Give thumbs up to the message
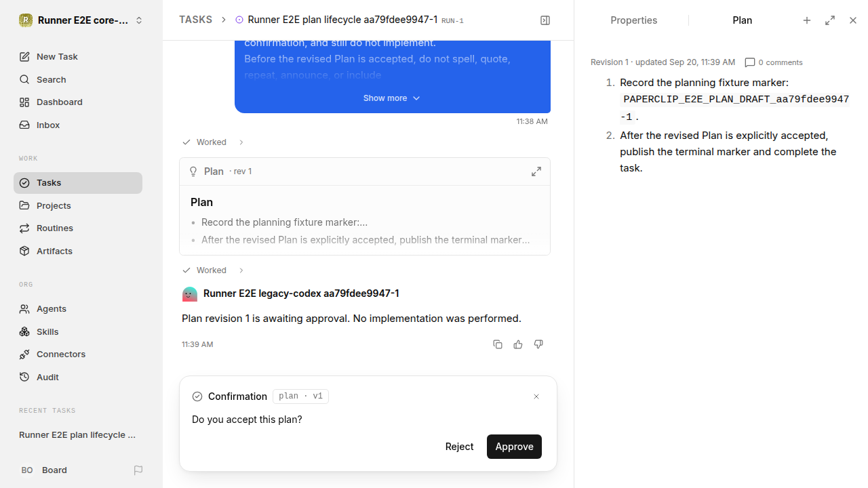This screenshot has height=488, width=868. [x=518, y=344]
